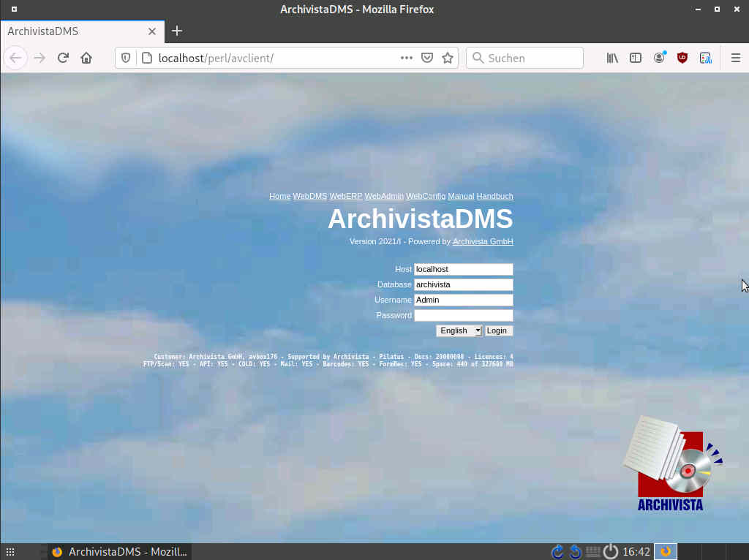
Task: Focus the Password field
Action: 463,315
